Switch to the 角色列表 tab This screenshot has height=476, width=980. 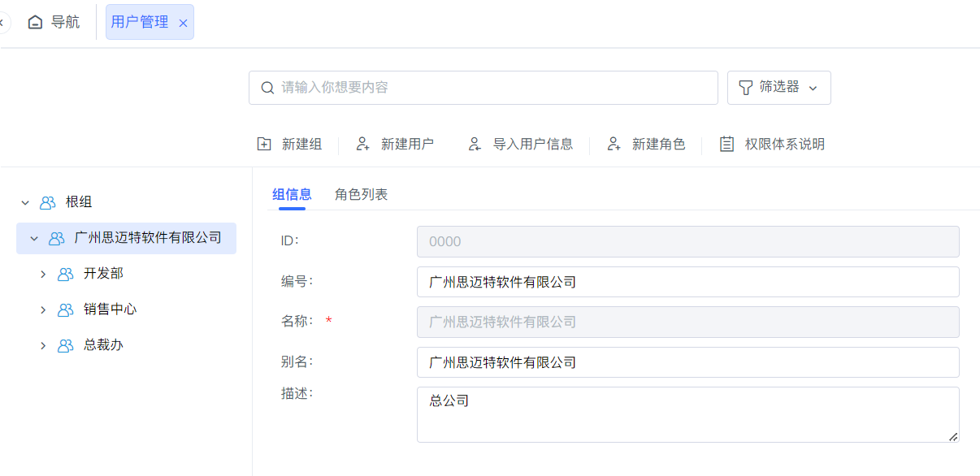pos(361,194)
